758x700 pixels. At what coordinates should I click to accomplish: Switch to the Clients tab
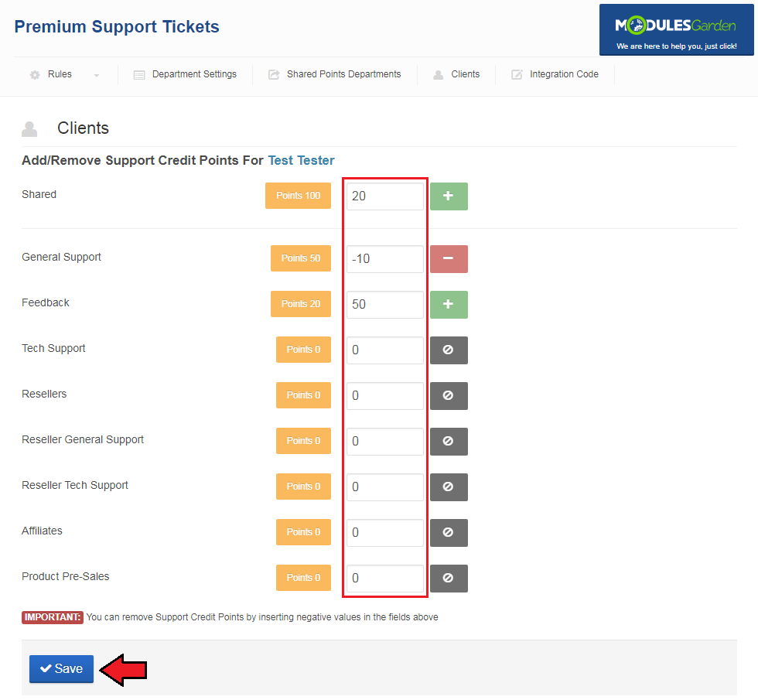[456, 74]
